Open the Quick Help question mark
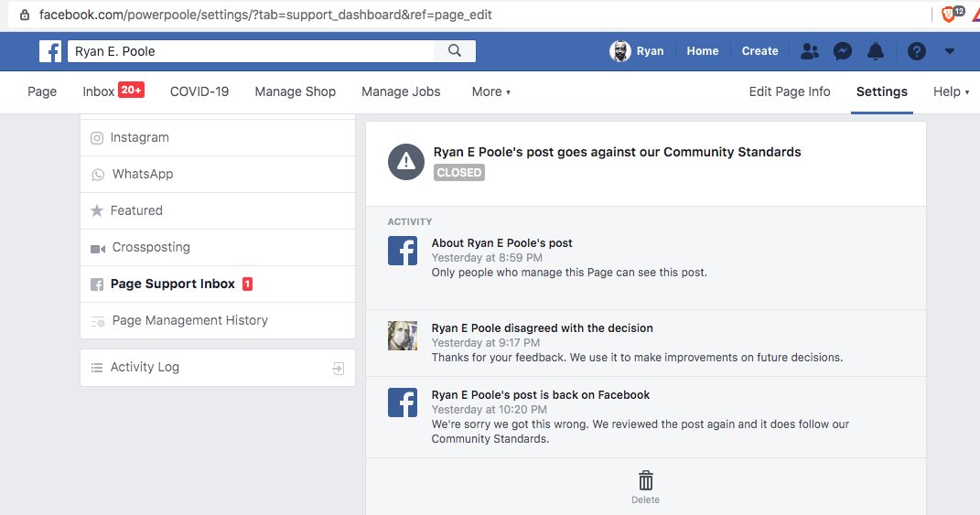The height and width of the screenshot is (515, 980). [x=916, y=51]
